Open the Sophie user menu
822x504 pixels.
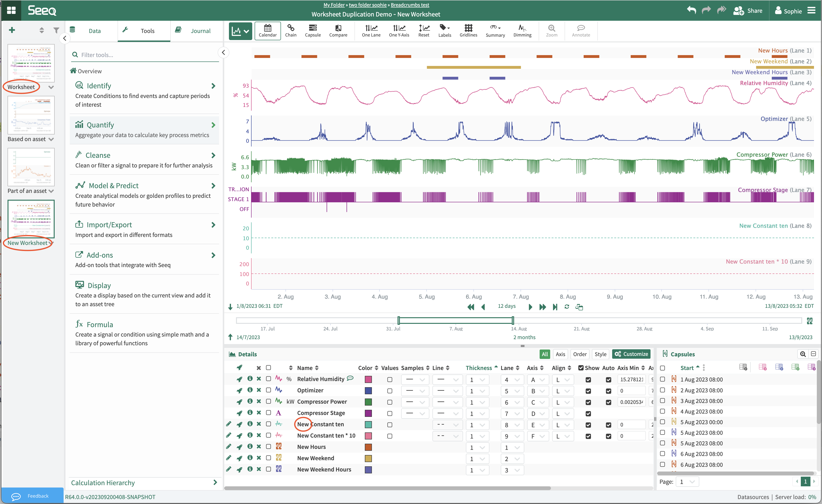[788, 11]
